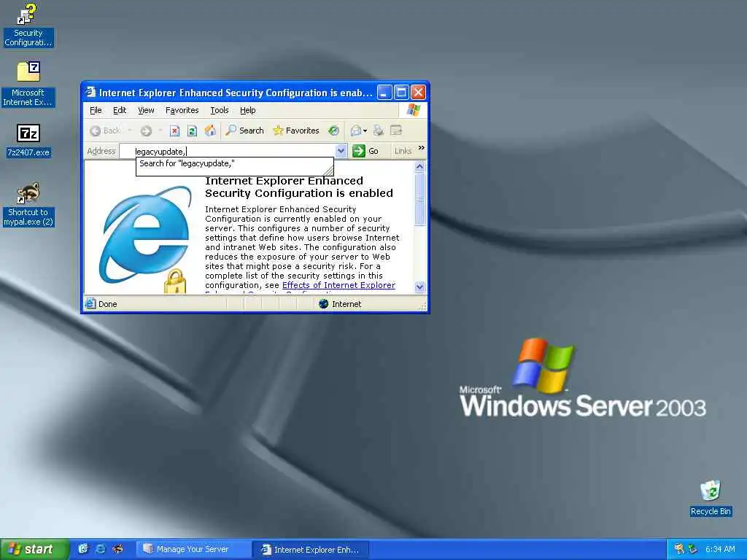Launch Internet Explorer from Quick Launch
Viewport: 747px width, 560px height.
[x=101, y=549]
